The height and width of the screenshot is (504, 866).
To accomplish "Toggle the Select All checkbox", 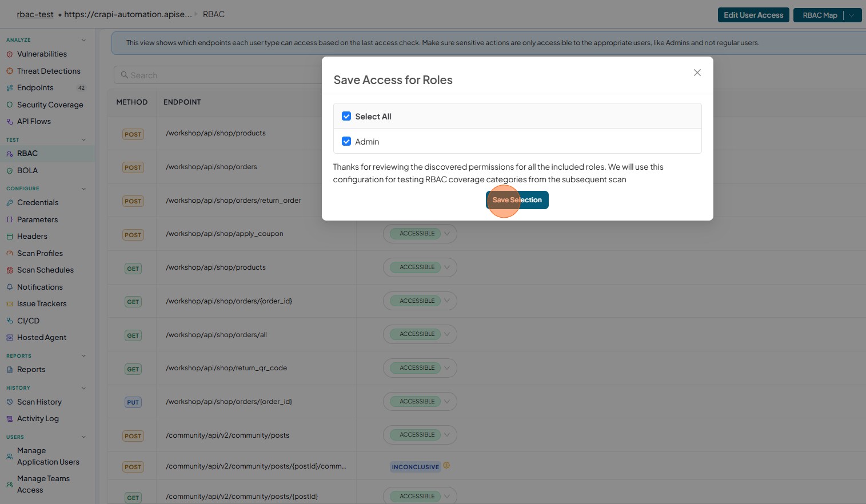I will (x=346, y=116).
